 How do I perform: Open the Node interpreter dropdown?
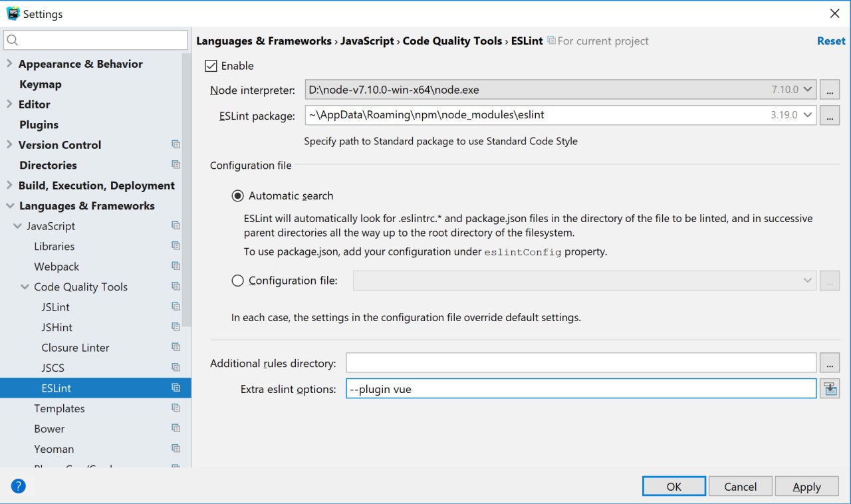(808, 89)
